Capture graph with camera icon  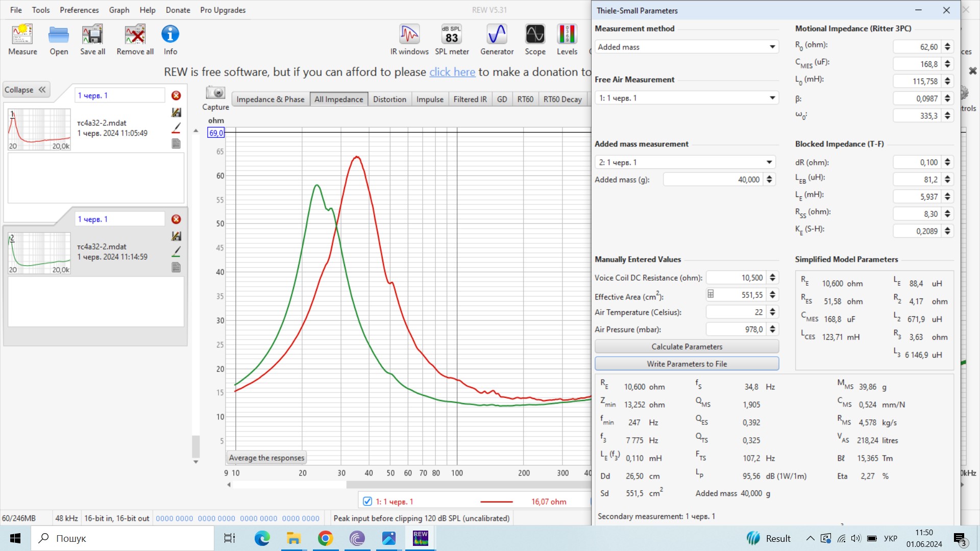tap(215, 93)
